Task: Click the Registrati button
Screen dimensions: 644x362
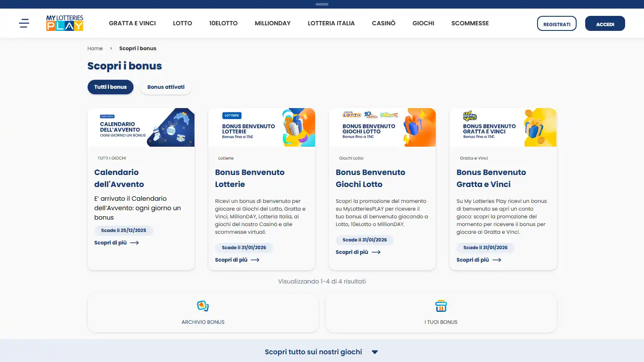Action: point(557,24)
